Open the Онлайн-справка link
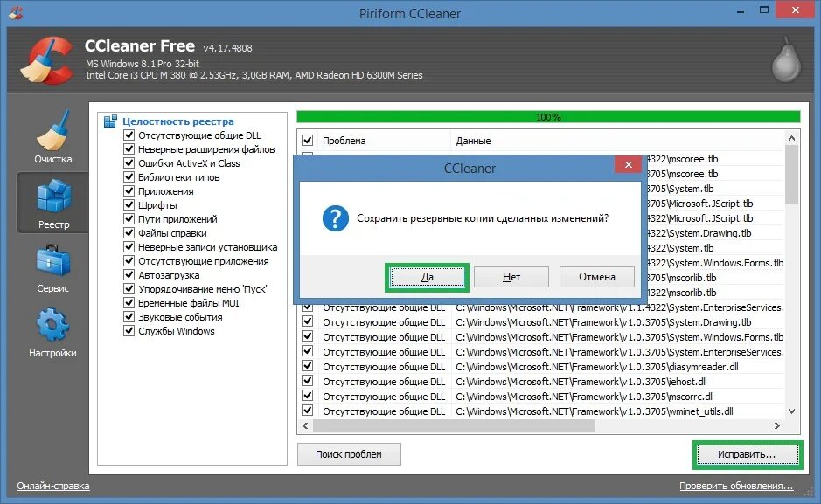 coord(52,486)
